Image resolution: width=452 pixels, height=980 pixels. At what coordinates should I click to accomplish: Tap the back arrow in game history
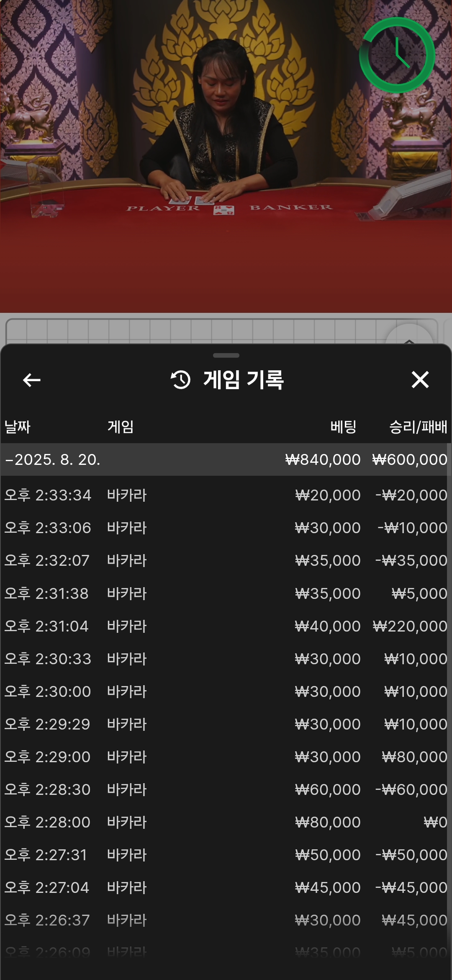32,380
